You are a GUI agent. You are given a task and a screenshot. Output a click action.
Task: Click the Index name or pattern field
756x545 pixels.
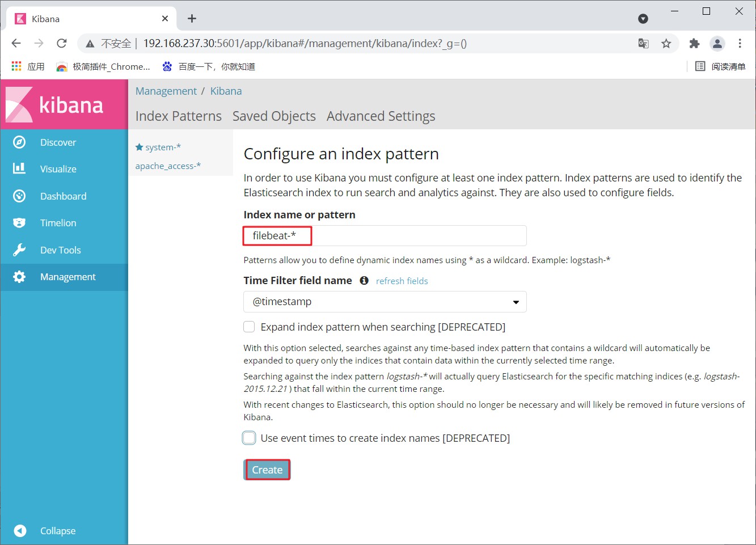coord(385,236)
